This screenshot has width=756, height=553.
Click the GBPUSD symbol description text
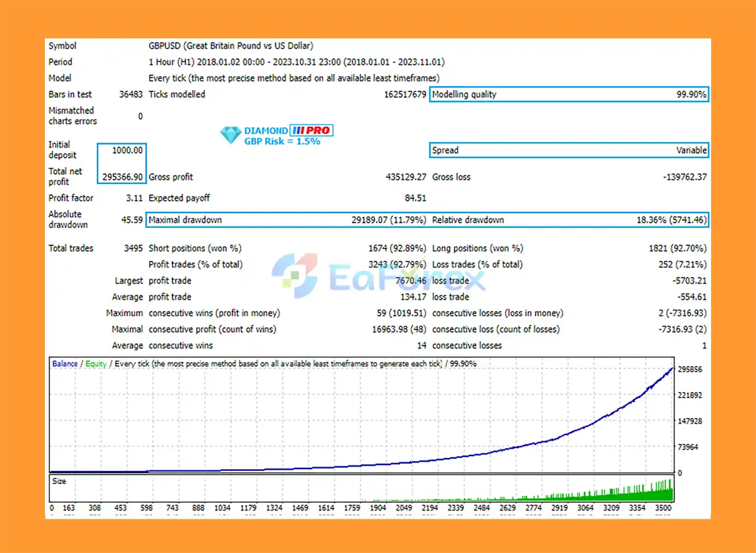[x=231, y=46]
